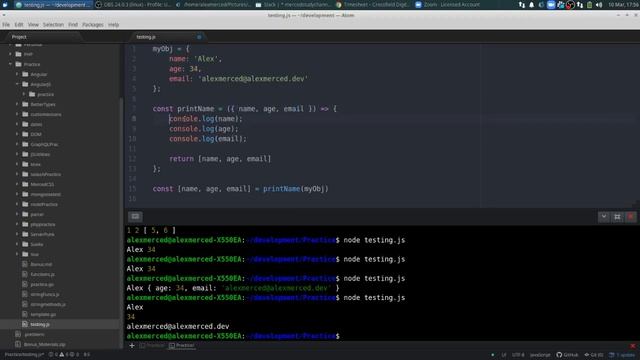The width and height of the screenshot is (640, 360).
Task: Open the Edit menu
Action: 19,25
